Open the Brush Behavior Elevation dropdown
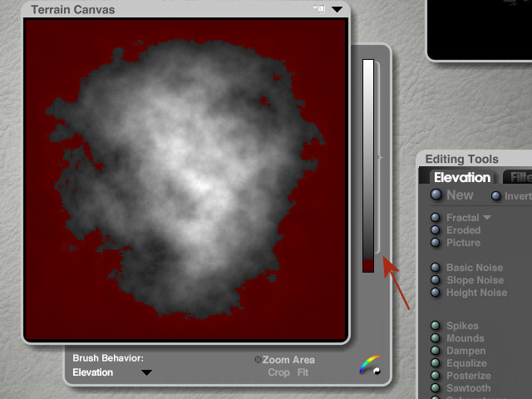The width and height of the screenshot is (532, 399). click(146, 372)
